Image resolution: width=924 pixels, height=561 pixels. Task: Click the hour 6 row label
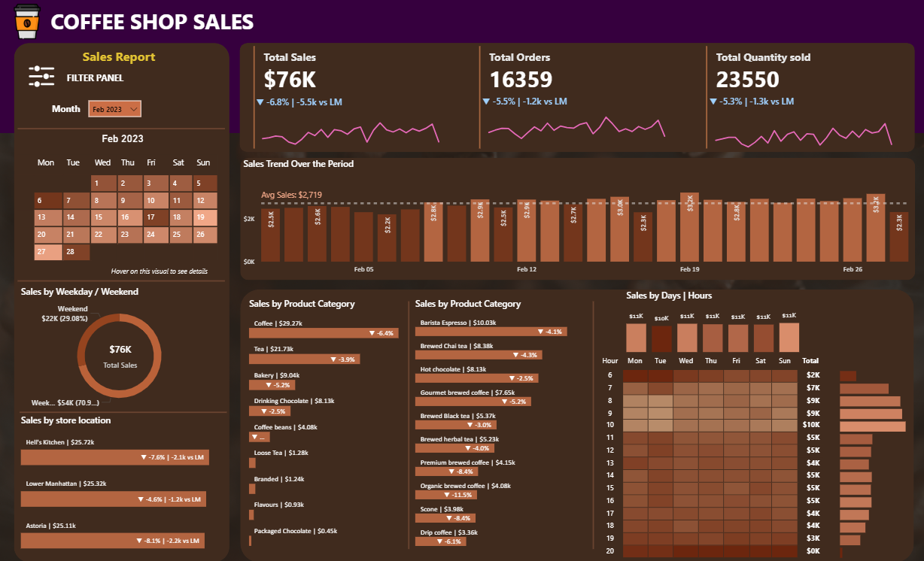609,375
